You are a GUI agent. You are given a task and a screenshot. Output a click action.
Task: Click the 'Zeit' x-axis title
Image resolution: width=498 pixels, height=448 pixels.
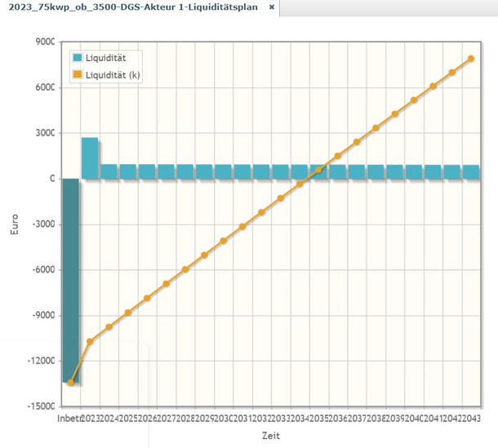[270, 436]
